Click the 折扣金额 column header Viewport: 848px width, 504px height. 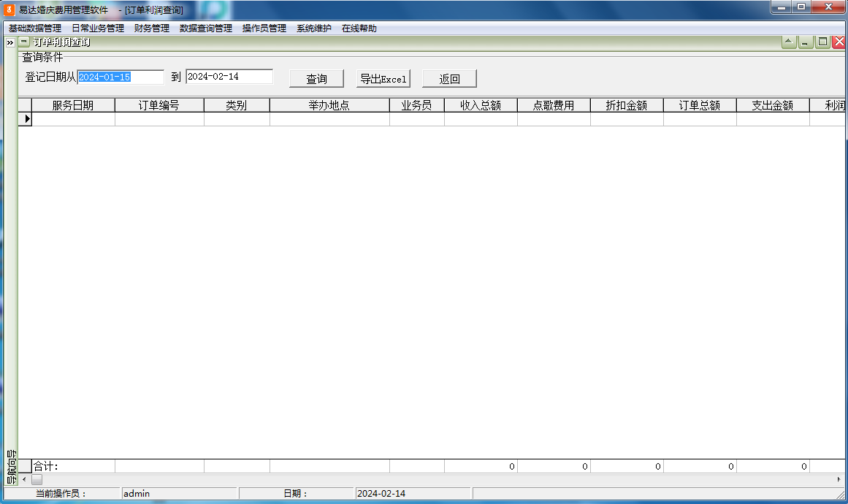627,105
